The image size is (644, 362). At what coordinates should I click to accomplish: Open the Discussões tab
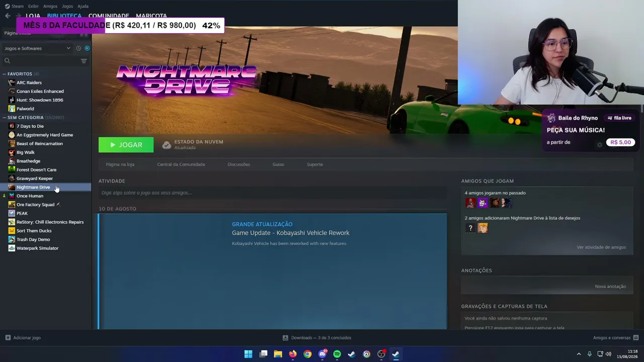(238, 164)
